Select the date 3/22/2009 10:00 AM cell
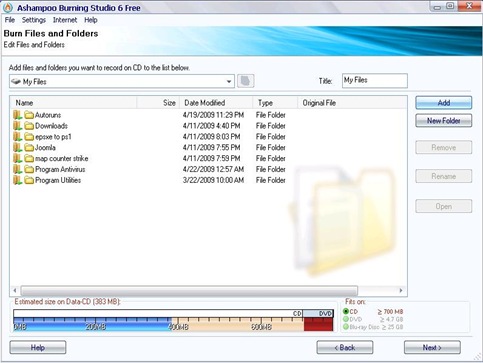Viewport: 483px width, 363px height. click(x=213, y=180)
